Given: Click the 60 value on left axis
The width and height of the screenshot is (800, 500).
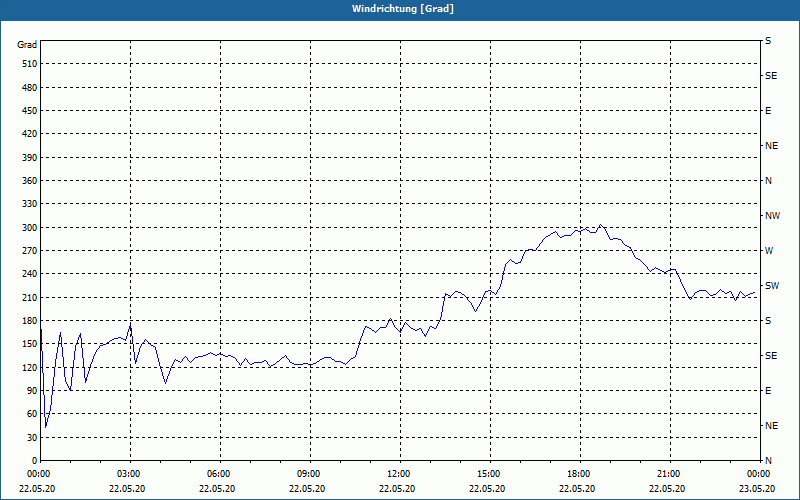Looking at the screenshot, I should (x=32, y=414).
